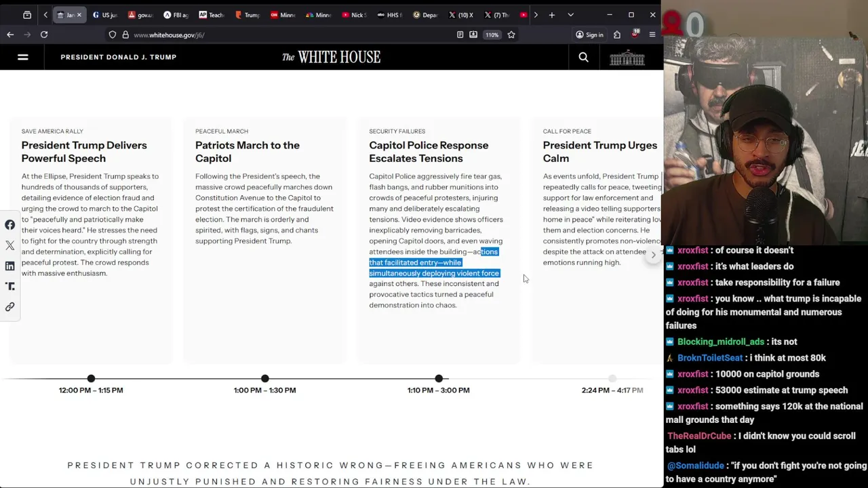Click 'The White House' logo title
The height and width of the screenshot is (488, 868).
[332, 57]
